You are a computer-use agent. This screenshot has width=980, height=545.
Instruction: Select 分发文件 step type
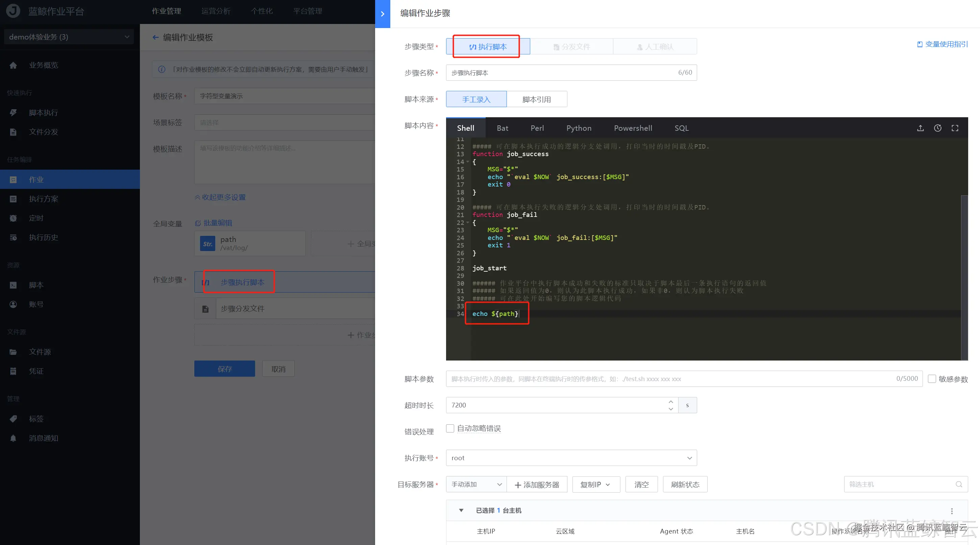pyautogui.click(x=572, y=47)
